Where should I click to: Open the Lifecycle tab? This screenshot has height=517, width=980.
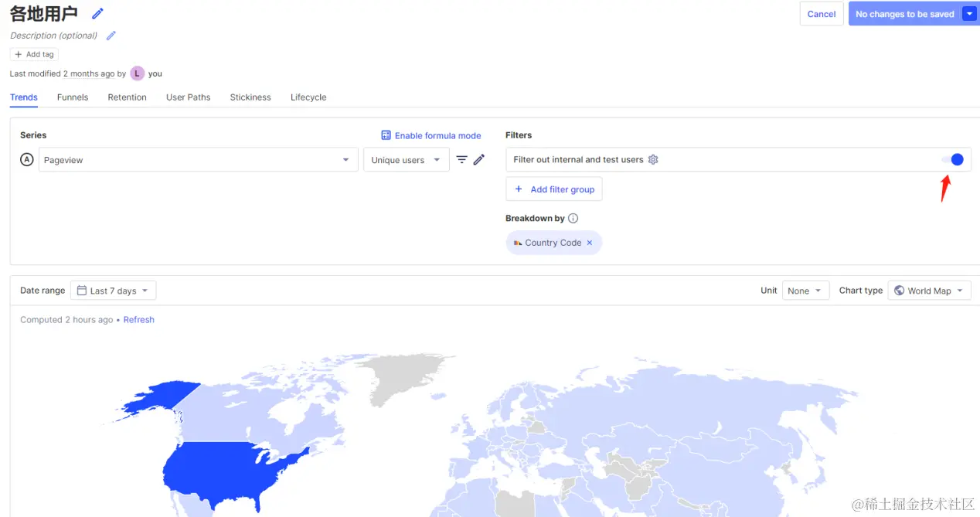(x=308, y=97)
